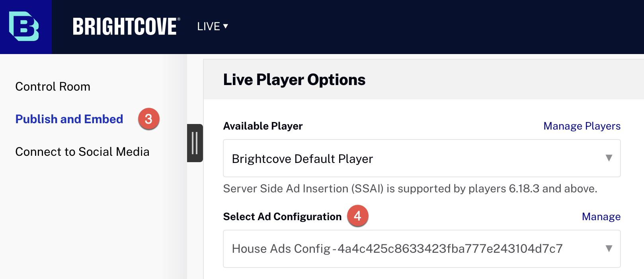The image size is (644, 279).
Task: Click the Brightcove B logo icon
Action: point(24,26)
